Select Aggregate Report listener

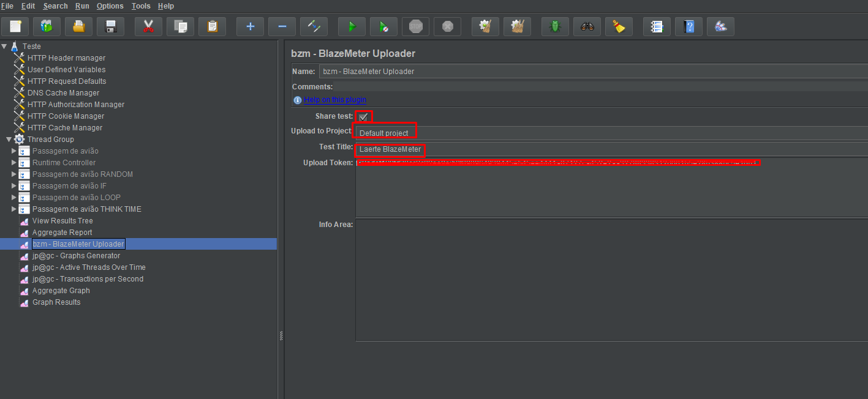coord(62,232)
